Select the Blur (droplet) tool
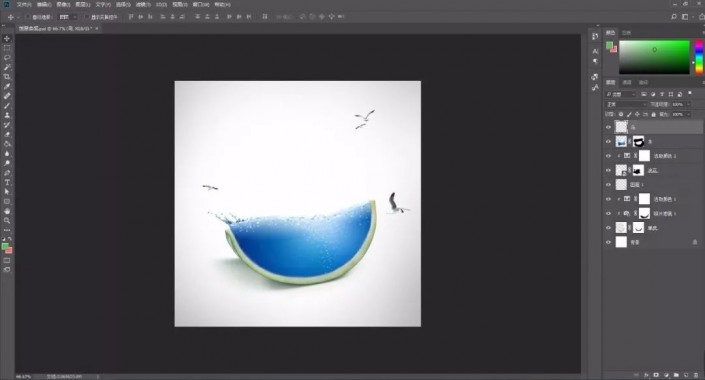705x380 pixels. pos(7,153)
